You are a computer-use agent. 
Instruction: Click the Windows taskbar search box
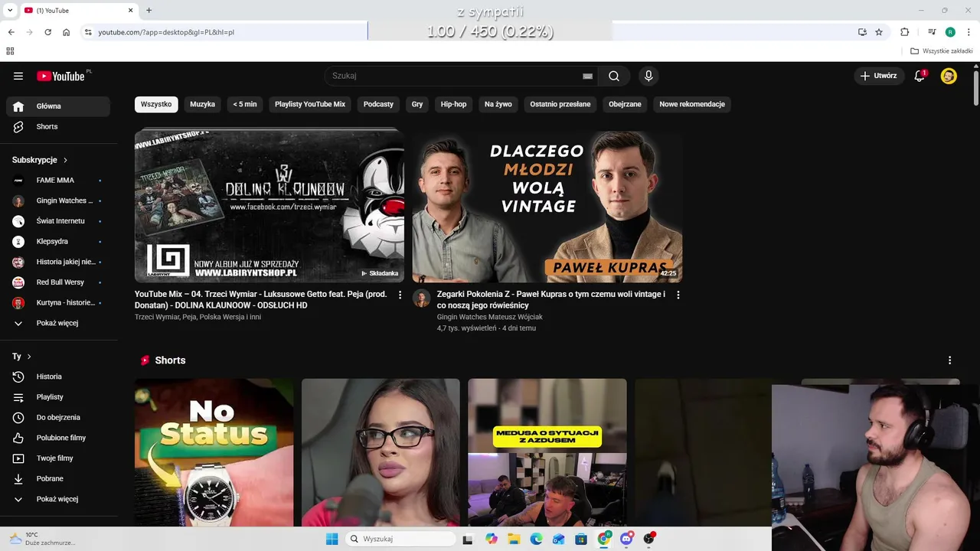(400, 539)
